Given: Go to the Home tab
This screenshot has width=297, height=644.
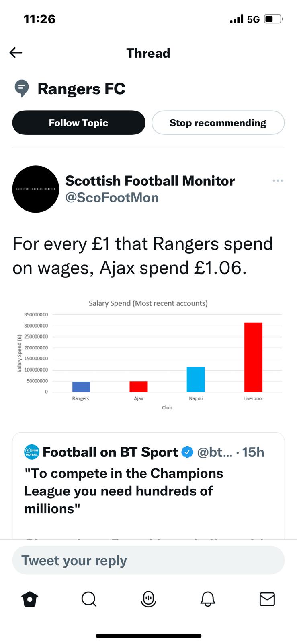Looking at the screenshot, I should 30,599.
